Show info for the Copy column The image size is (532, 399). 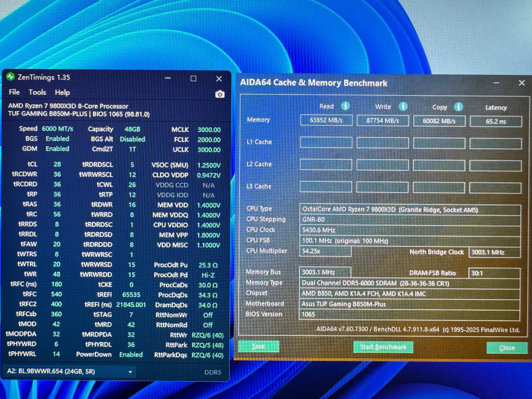(458, 107)
